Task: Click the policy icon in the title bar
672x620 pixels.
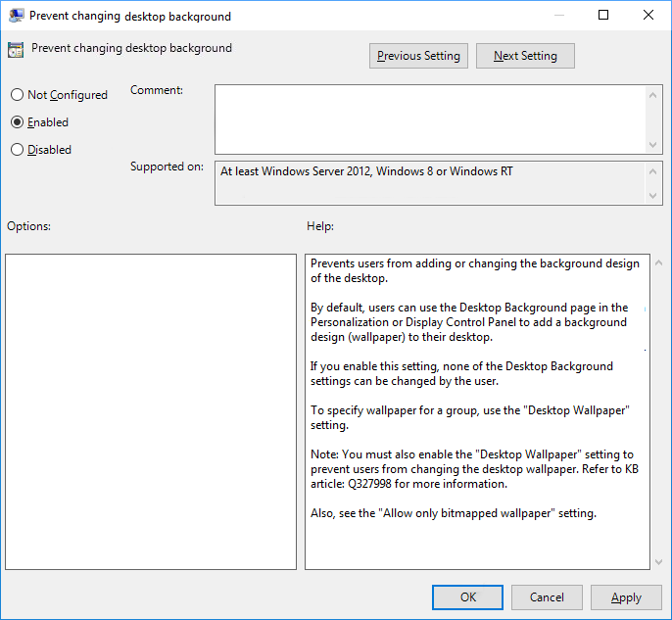Action: (x=16, y=16)
